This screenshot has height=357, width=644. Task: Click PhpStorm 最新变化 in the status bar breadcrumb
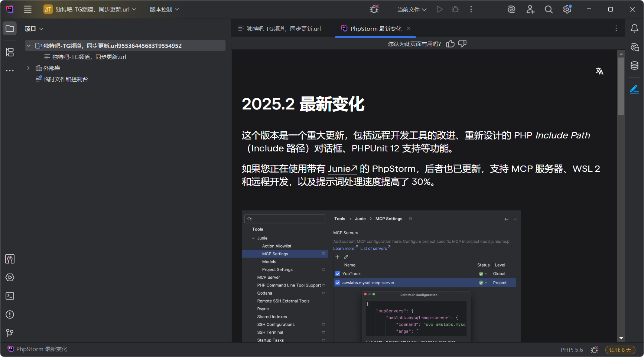(x=38, y=349)
